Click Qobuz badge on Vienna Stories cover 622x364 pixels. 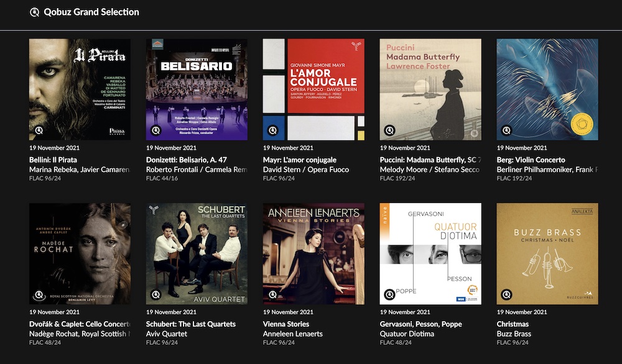pos(272,294)
